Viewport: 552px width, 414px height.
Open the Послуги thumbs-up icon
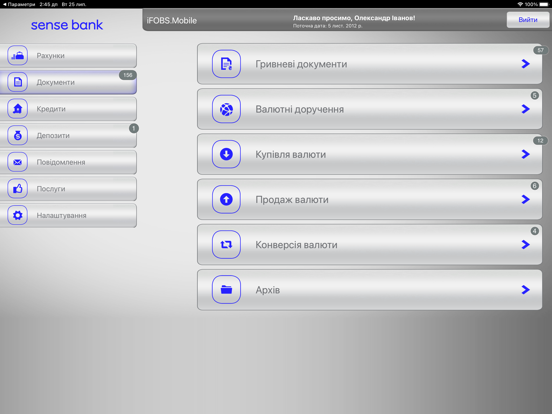tap(18, 189)
